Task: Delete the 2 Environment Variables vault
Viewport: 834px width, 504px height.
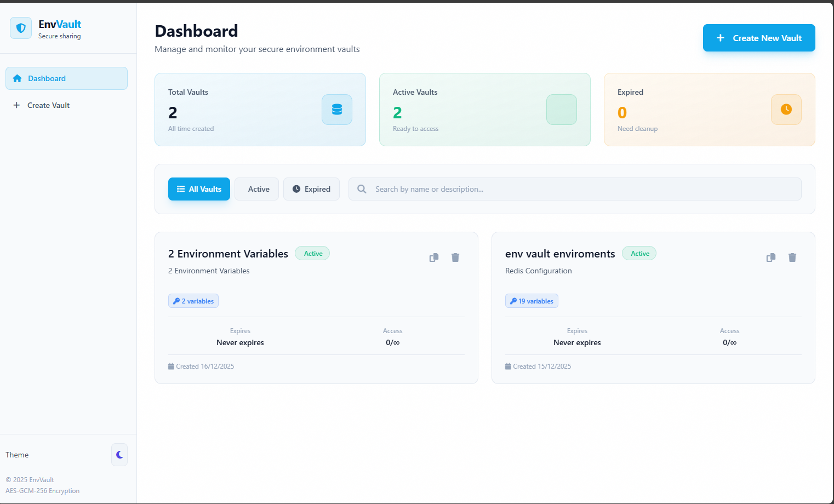Action: click(455, 257)
